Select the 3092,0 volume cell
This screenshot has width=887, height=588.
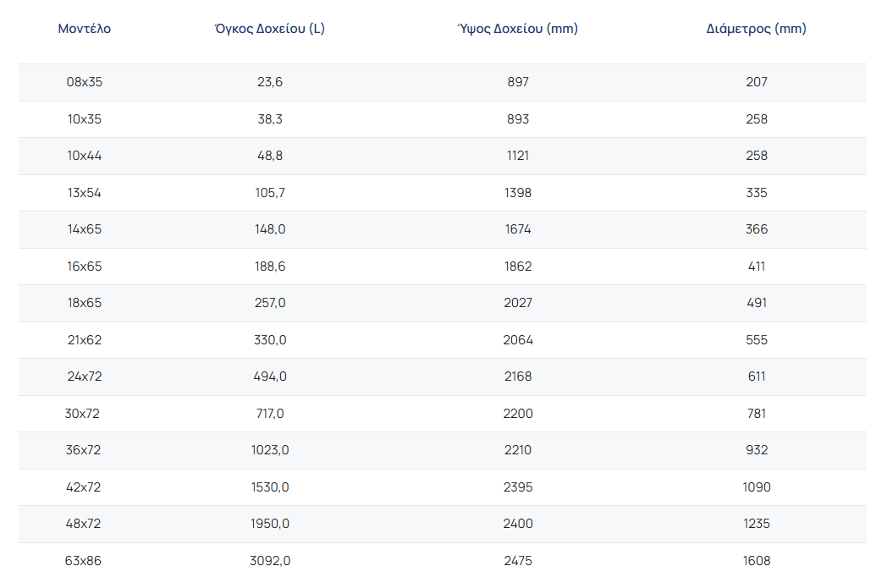coord(270,560)
